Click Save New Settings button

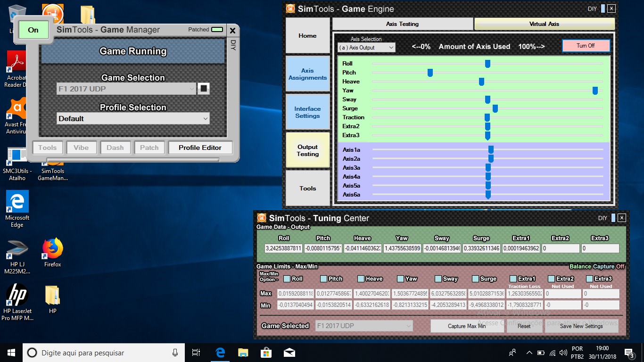point(581,326)
